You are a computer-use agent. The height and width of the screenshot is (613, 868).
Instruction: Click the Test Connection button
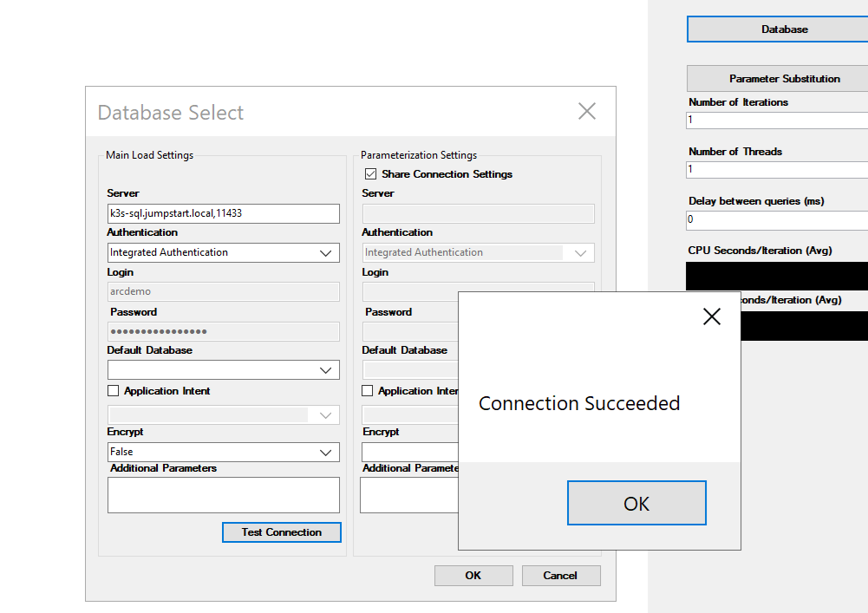coord(281,532)
